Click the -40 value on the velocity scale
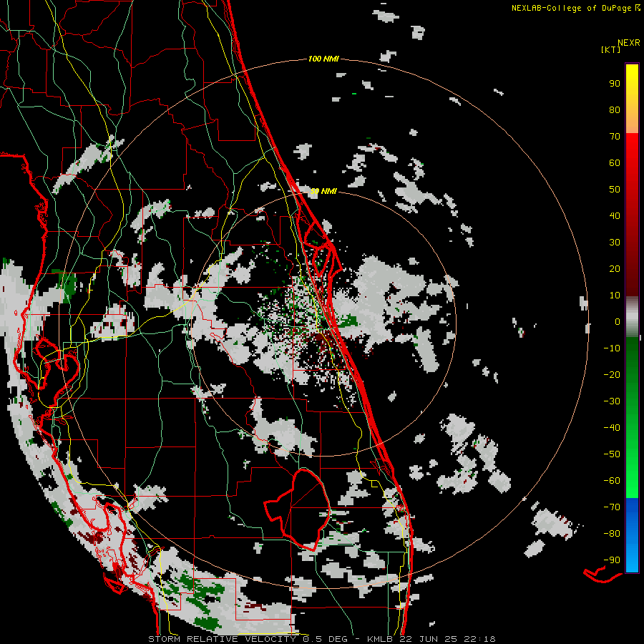 coord(612,428)
